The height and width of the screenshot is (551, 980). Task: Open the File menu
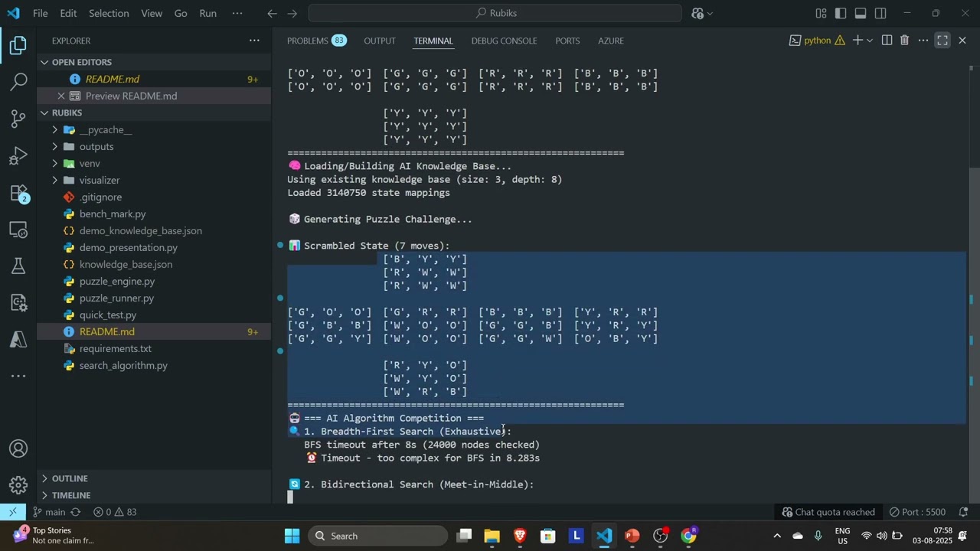(x=41, y=13)
